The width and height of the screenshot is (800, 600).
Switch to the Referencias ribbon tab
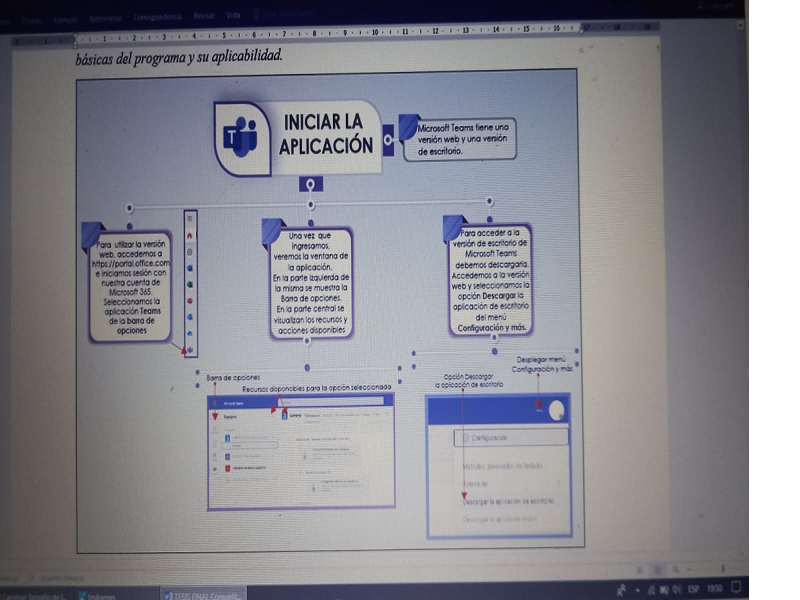(106, 19)
